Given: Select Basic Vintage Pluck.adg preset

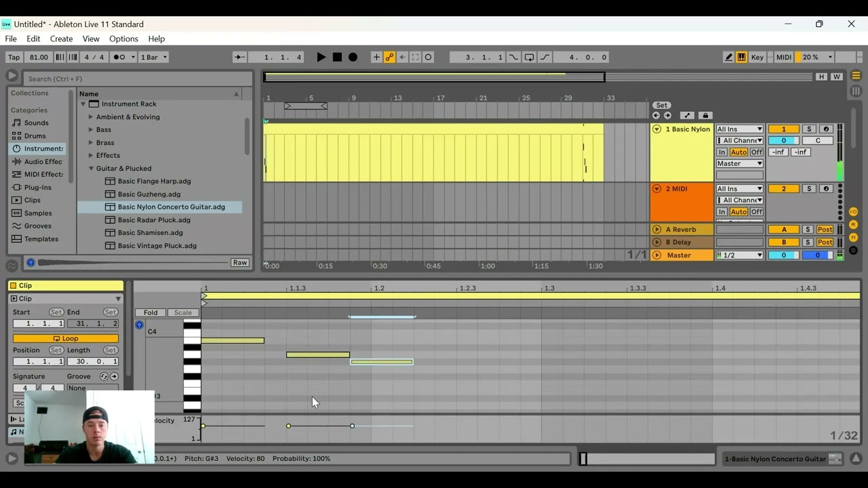Looking at the screenshot, I should 157,245.
